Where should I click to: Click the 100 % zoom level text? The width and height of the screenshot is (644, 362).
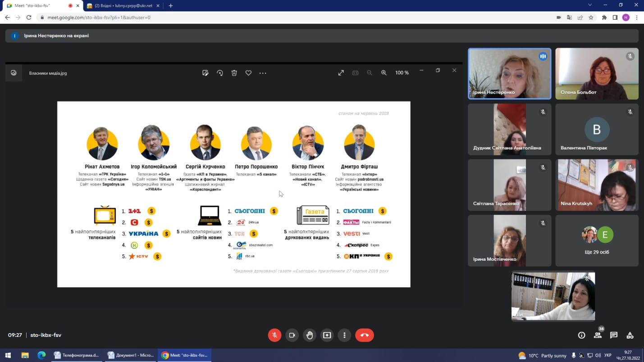402,73
